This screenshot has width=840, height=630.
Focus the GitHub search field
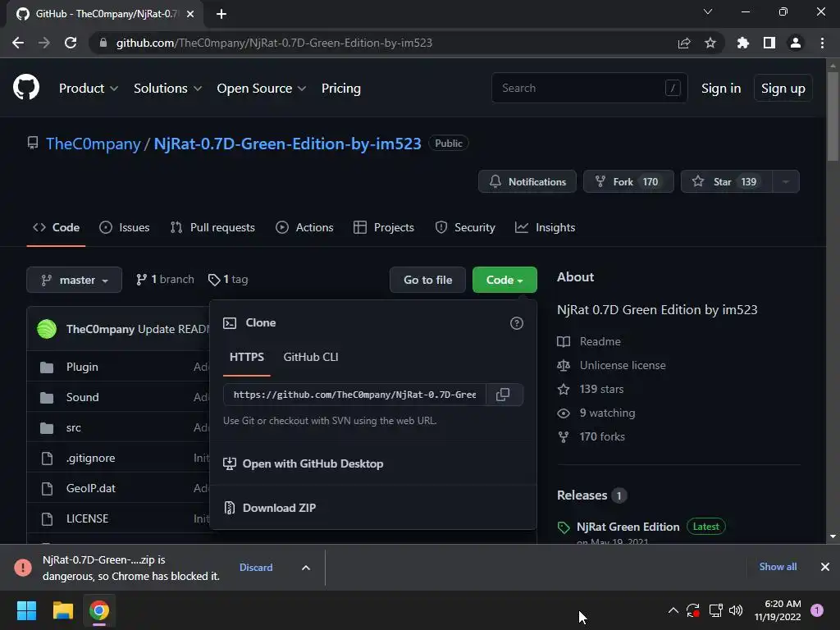click(589, 88)
